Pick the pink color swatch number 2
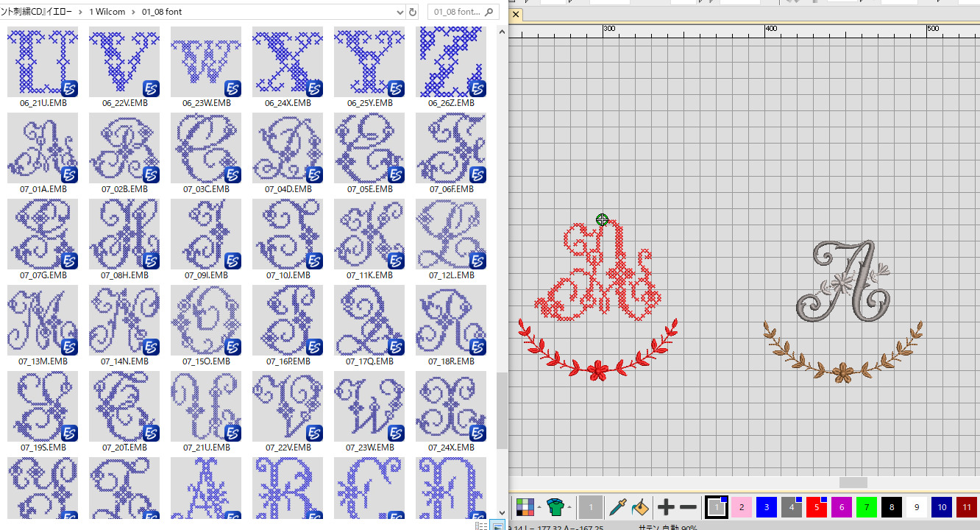Screen dimensions: 980x530 741,507
